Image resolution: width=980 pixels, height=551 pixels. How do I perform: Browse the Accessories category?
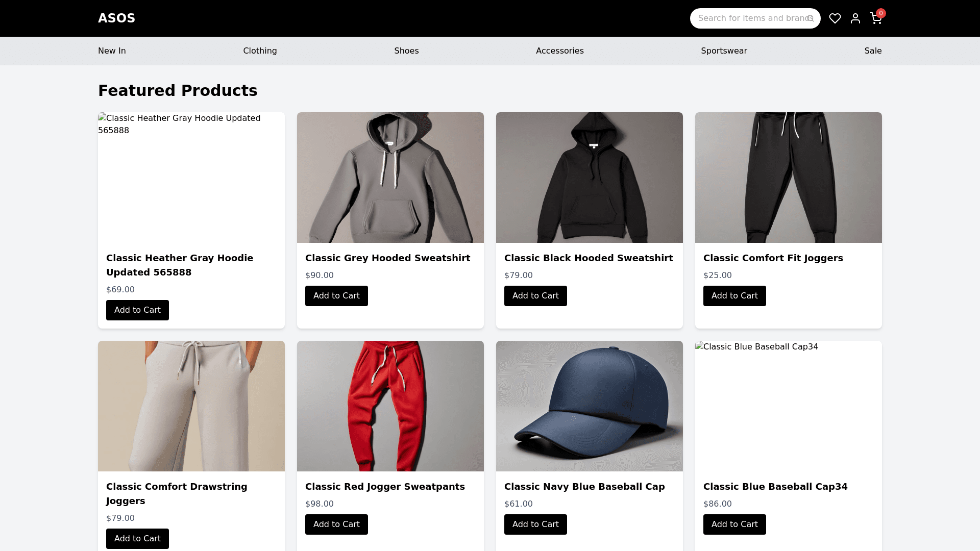point(559,51)
